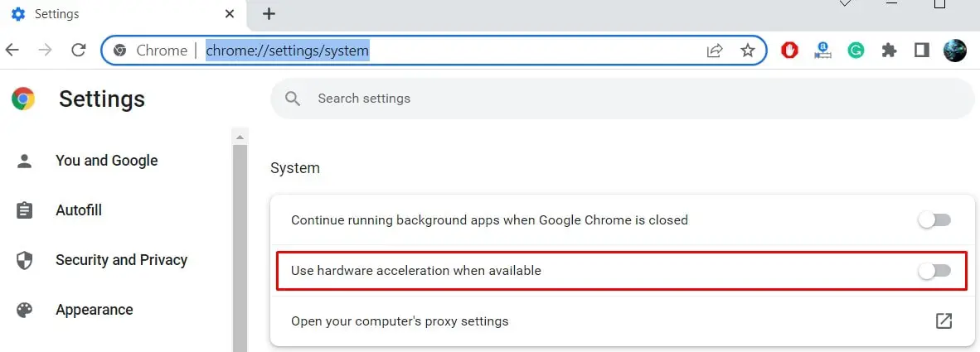The height and width of the screenshot is (352, 980).
Task: Open Security and Privacy section
Action: pos(121,260)
